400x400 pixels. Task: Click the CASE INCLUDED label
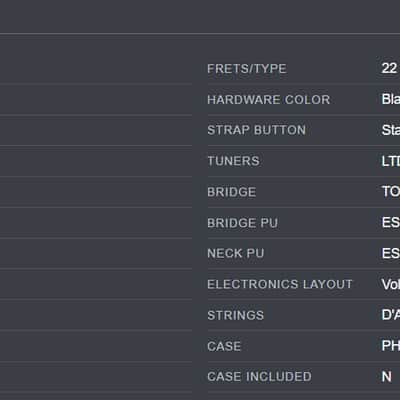[259, 377]
